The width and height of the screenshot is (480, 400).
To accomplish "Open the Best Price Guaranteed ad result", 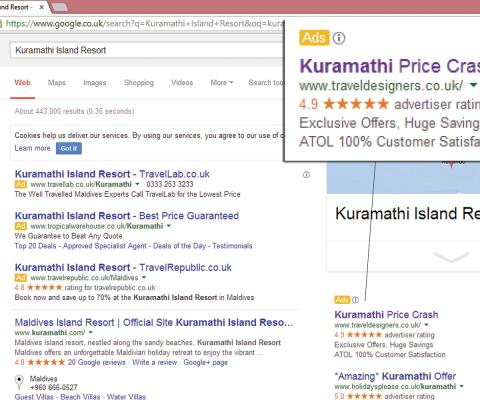I will (127, 216).
